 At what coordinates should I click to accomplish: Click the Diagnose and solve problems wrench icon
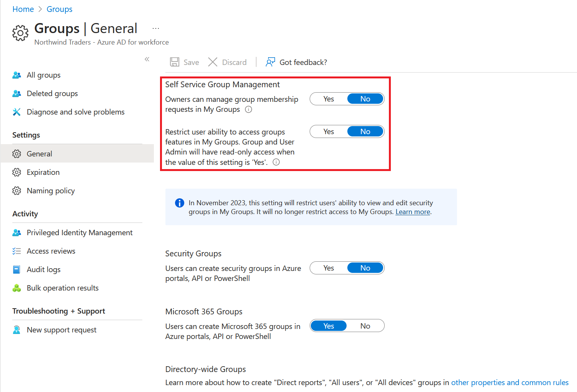(17, 112)
